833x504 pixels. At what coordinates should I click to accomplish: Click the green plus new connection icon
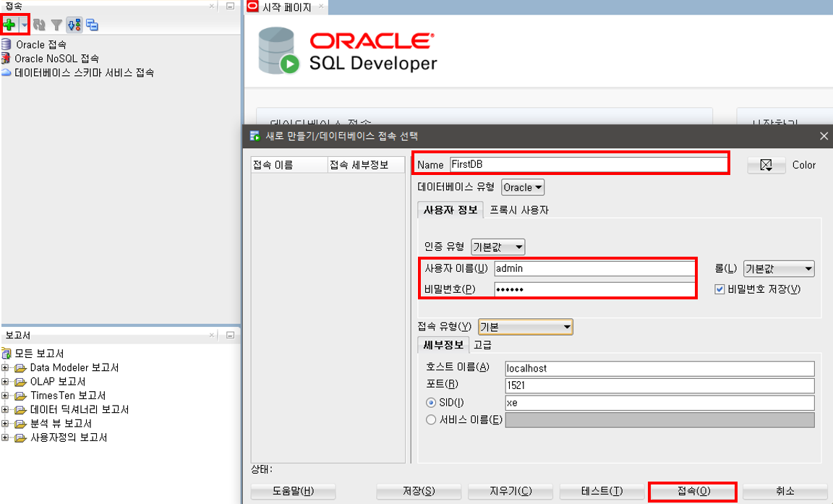pyautogui.click(x=9, y=25)
